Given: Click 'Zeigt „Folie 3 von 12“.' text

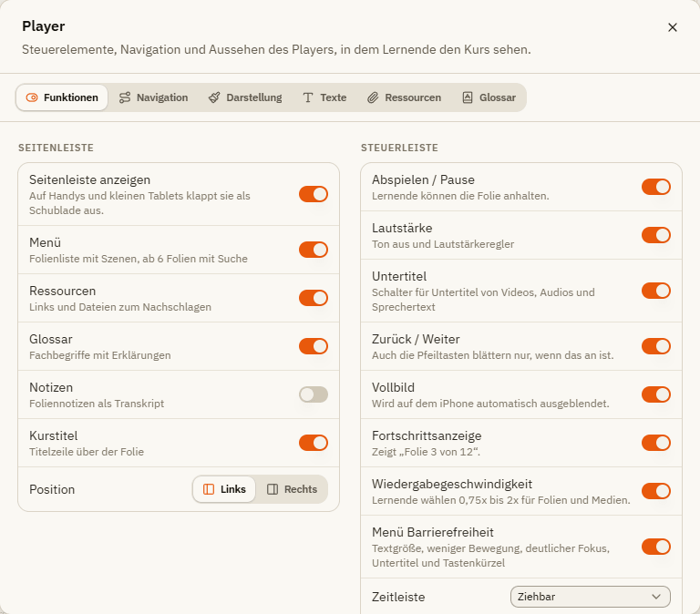Looking at the screenshot, I should point(426,452).
